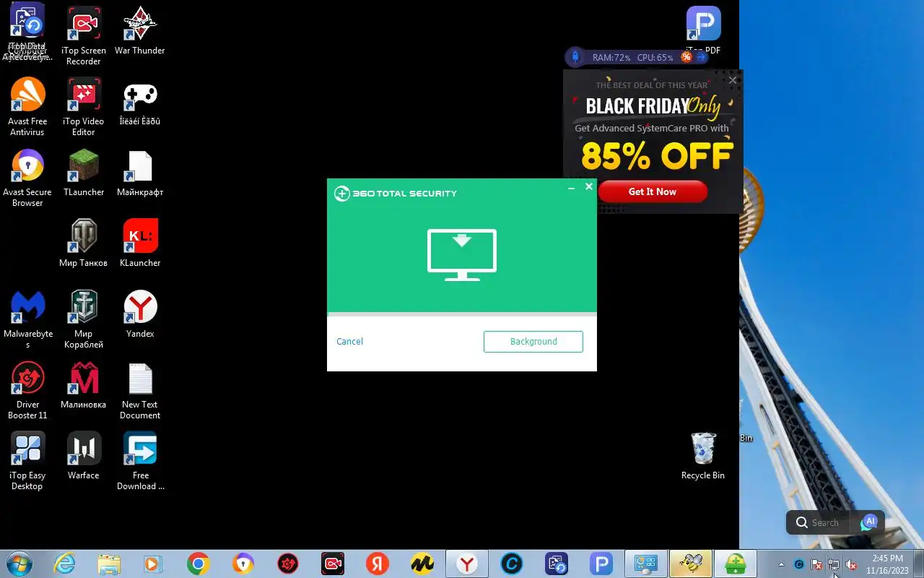Click AI chat icon beside Search widget
The image size is (924, 578).
(x=869, y=522)
